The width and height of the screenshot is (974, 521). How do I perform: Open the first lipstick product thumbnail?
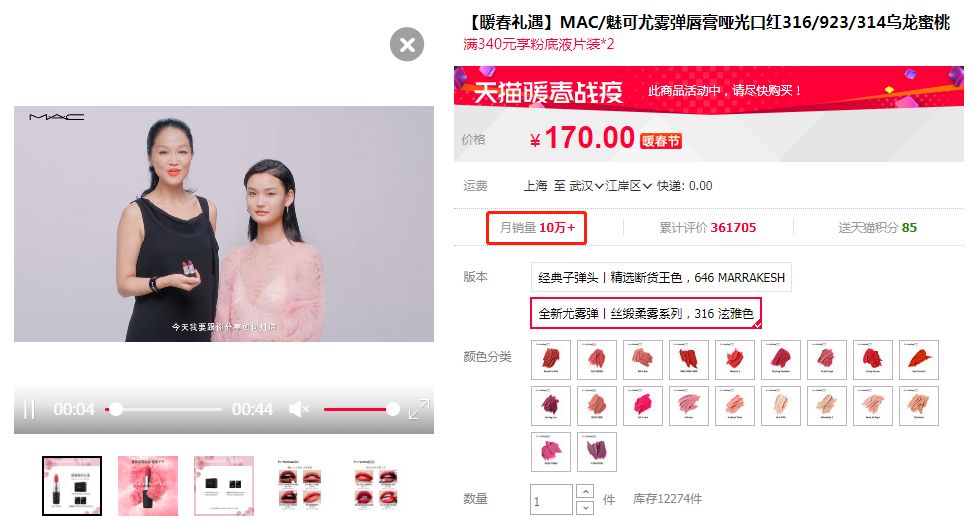tap(72, 486)
